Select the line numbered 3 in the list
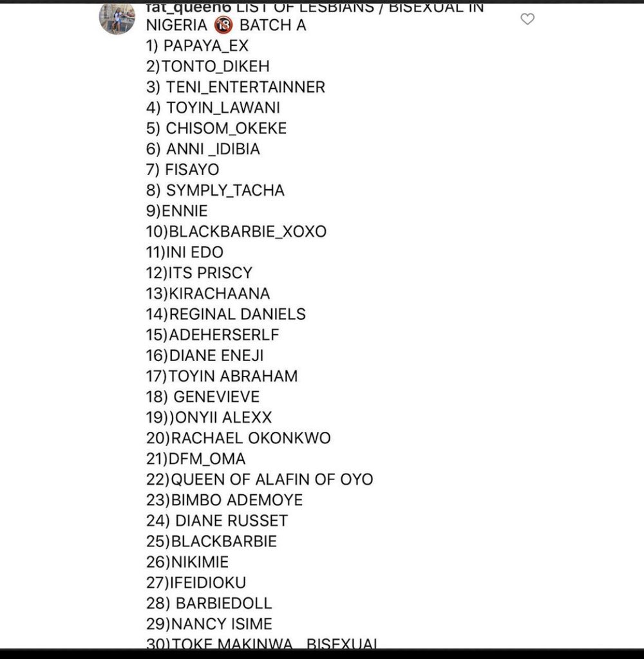 236,87
